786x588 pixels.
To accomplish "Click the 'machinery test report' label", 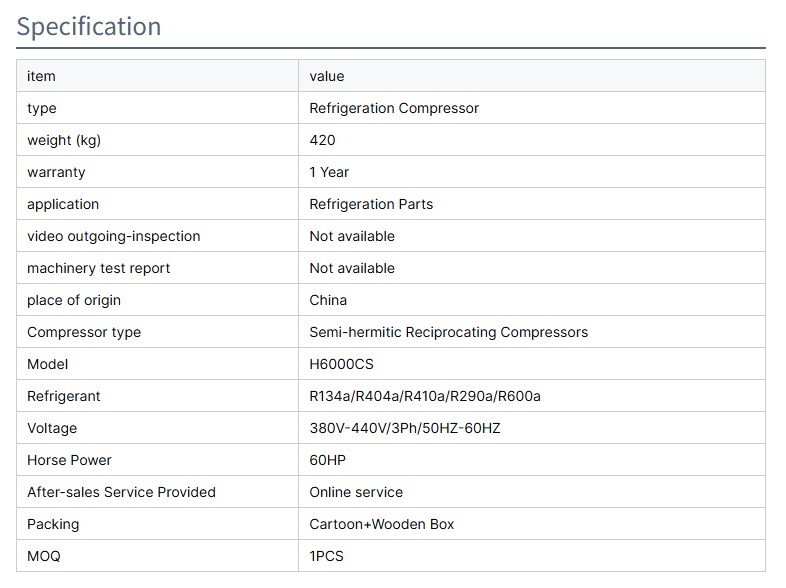I will 99,268.
